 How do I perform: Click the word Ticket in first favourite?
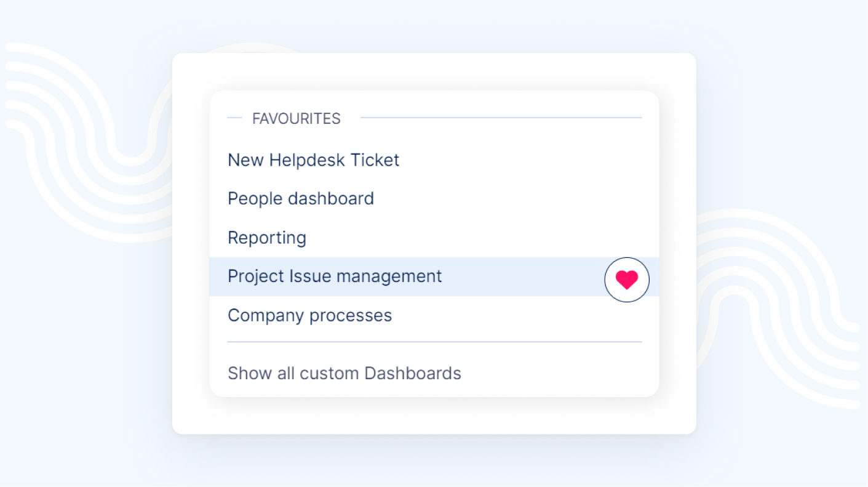click(375, 160)
